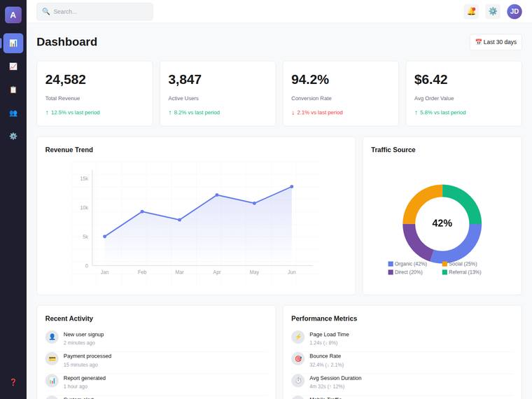This screenshot has width=532, height=399.
Task: Click the Payment processed card icon
Action: coord(52,358)
